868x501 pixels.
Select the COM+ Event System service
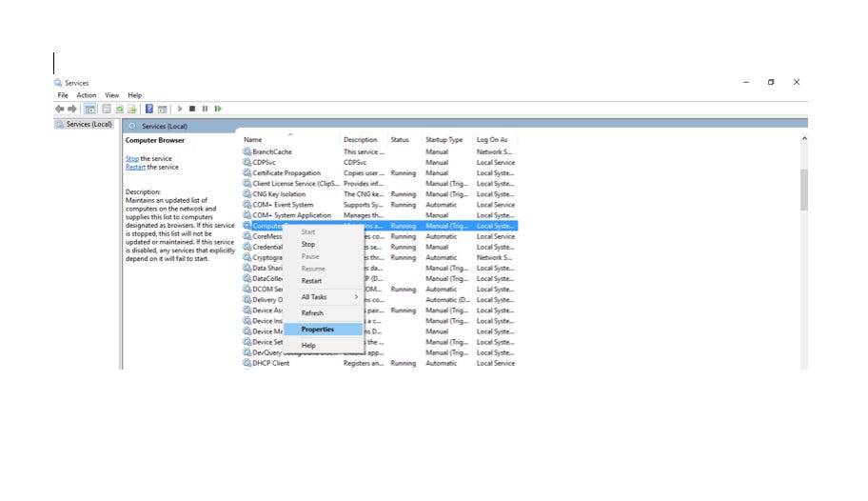coord(380,204)
